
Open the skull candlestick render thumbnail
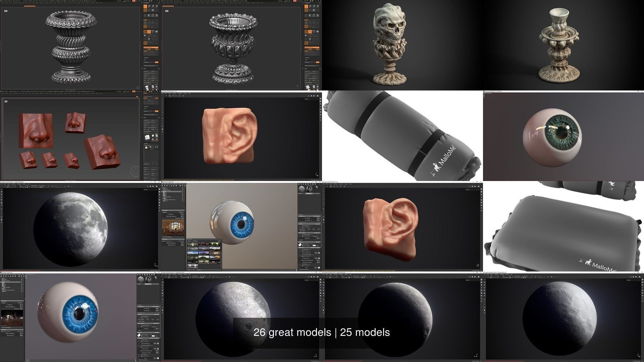tap(402, 45)
